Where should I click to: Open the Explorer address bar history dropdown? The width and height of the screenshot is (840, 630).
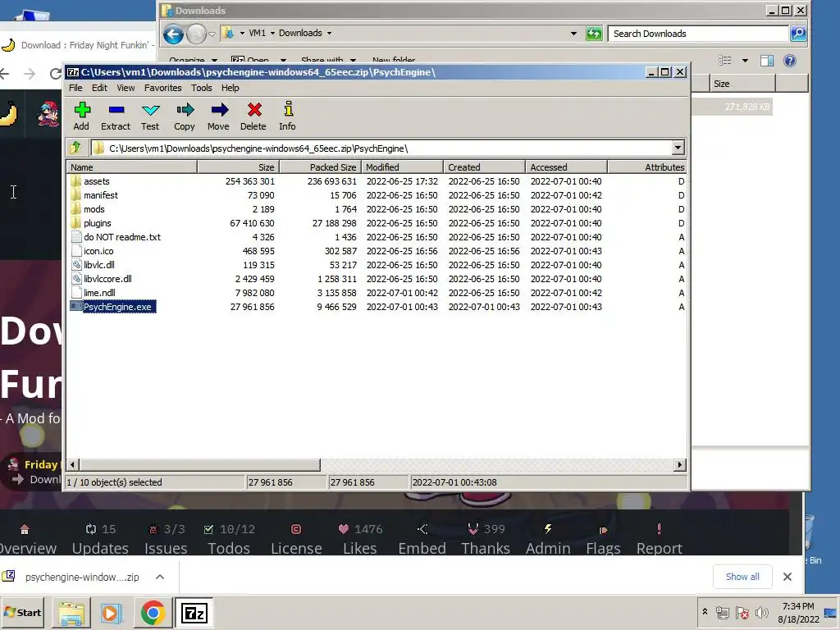pos(573,33)
